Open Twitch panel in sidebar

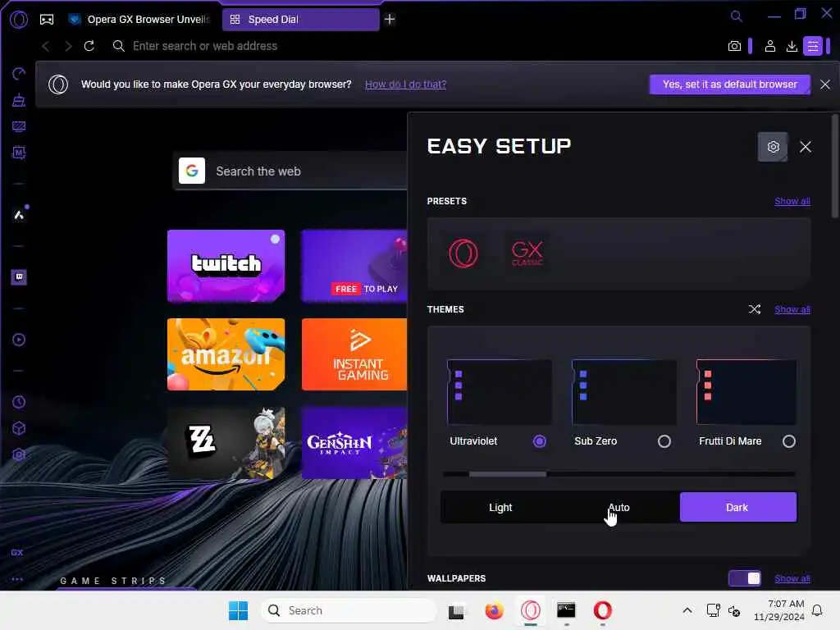click(19, 277)
